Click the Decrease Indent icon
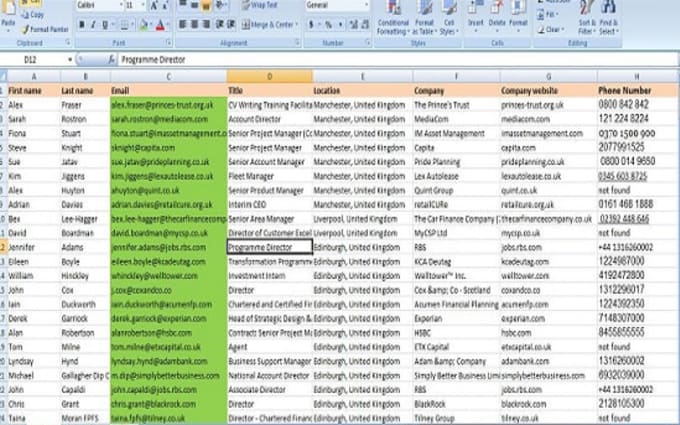 (x=220, y=25)
